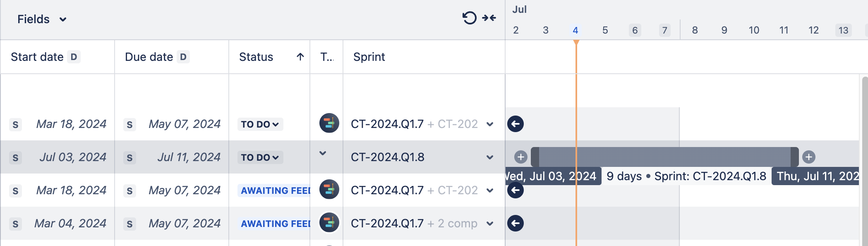Select the epic icon on the first CT-2024.Q1.7 row
Screen dimensions: 868x246
(x=329, y=123)
